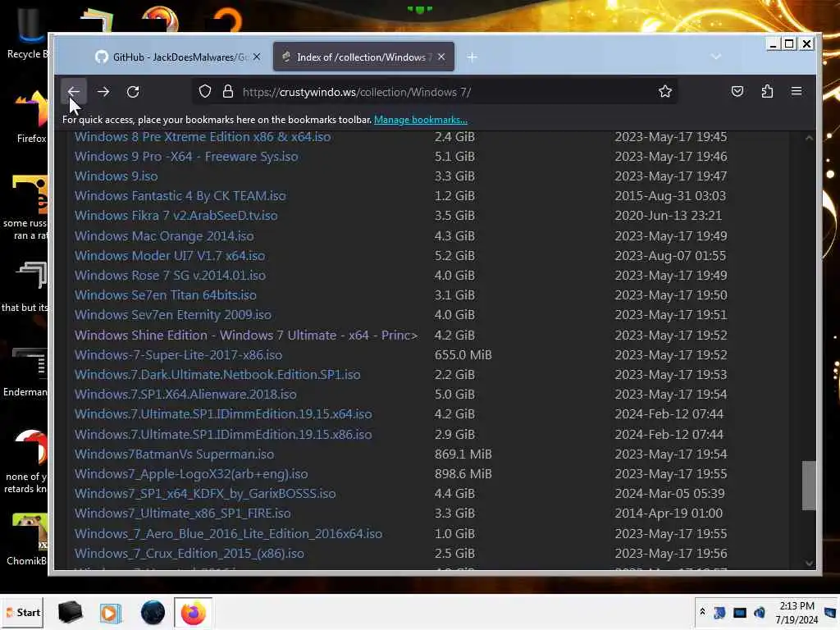Select the ChomikBox desktop icon

(28, 540)
